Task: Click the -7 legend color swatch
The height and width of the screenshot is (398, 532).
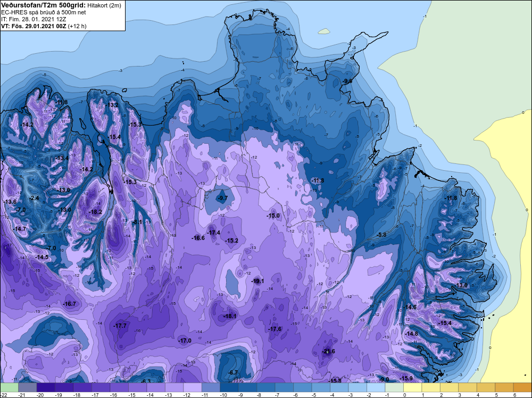Action: coord(284,387)
